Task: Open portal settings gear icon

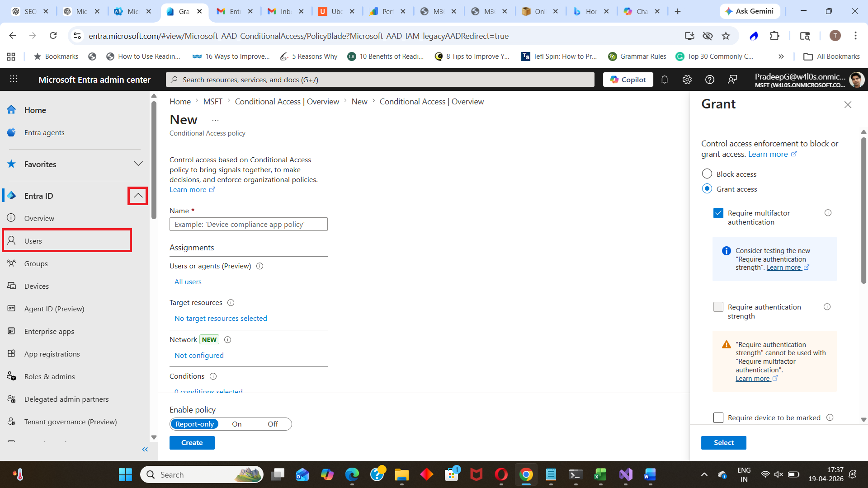Action: pyautogui.click(x=687, y=80)
